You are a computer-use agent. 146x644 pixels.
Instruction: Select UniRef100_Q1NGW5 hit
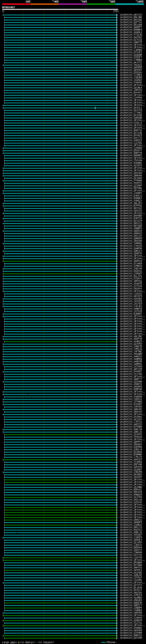coord(131,55)
